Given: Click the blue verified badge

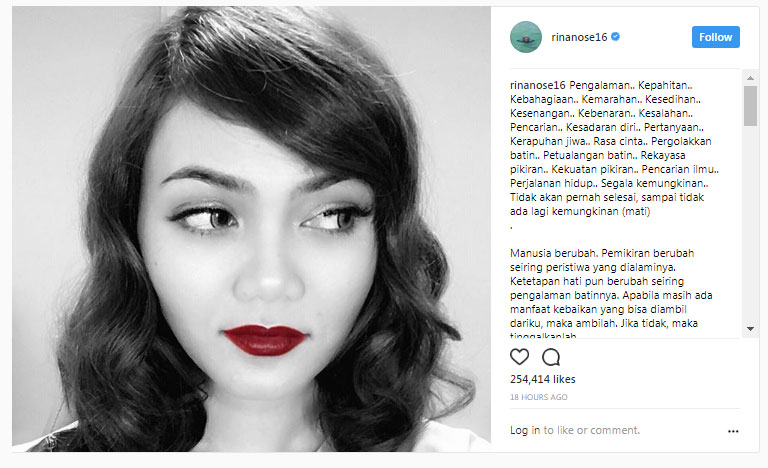Looking at the screenshot, I should tap(616, 36).
